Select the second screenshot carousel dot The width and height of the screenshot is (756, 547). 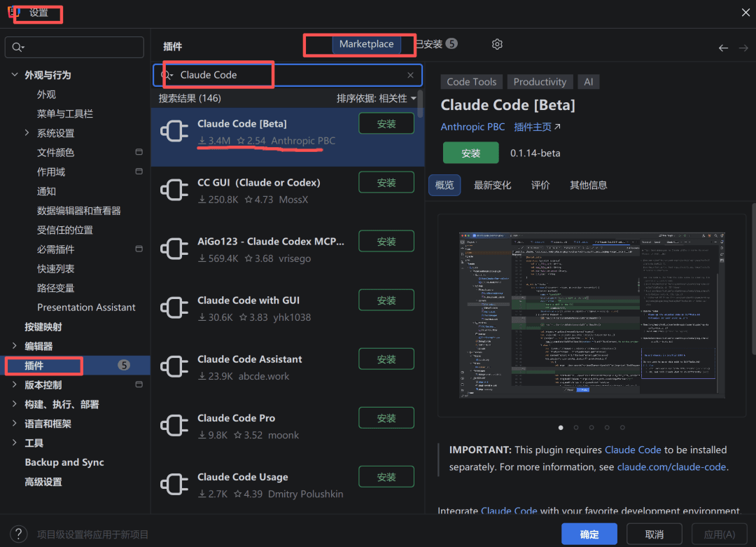tap(576, 427)
